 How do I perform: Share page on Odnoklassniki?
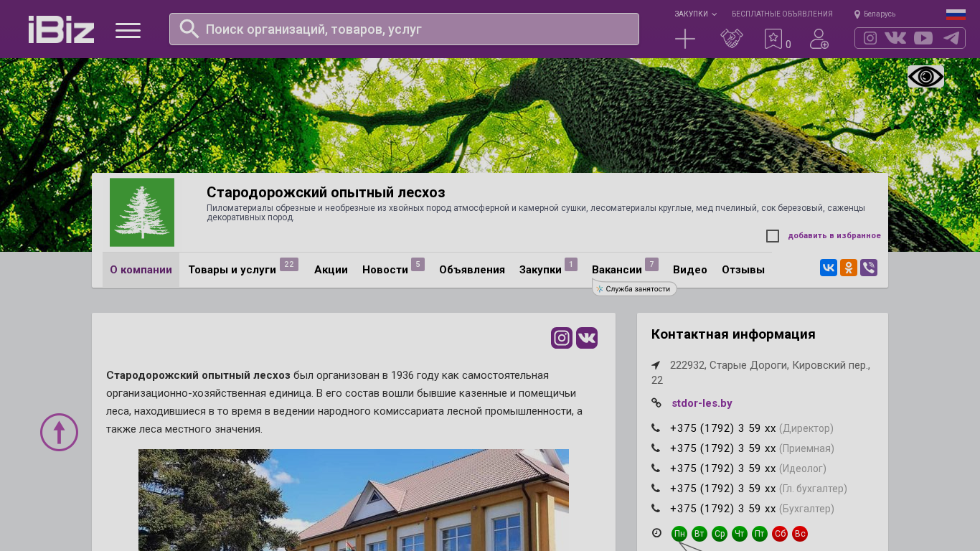(x=849, y=268)
